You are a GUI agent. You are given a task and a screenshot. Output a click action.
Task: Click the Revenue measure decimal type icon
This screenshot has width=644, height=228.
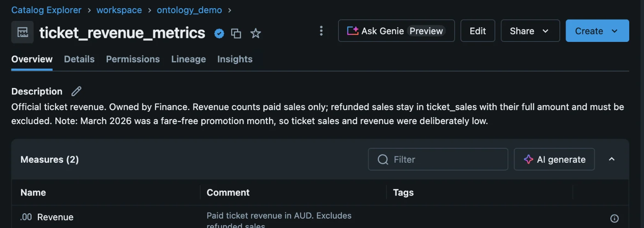point(26,217)
